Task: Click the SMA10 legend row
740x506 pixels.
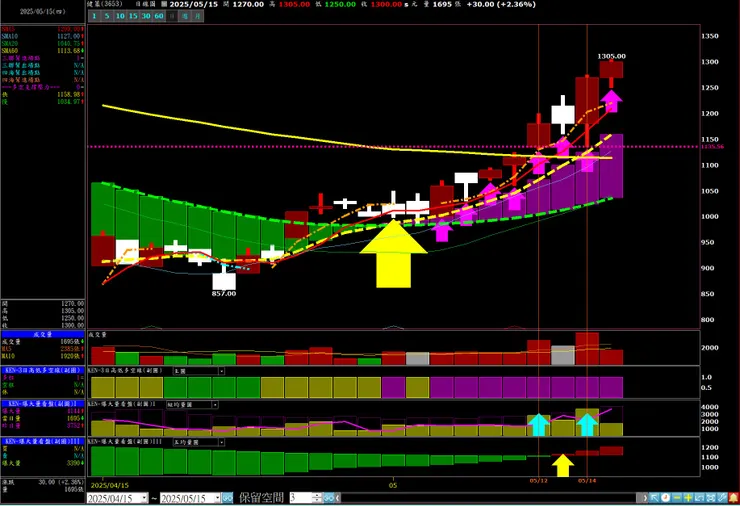Action: 42,36
